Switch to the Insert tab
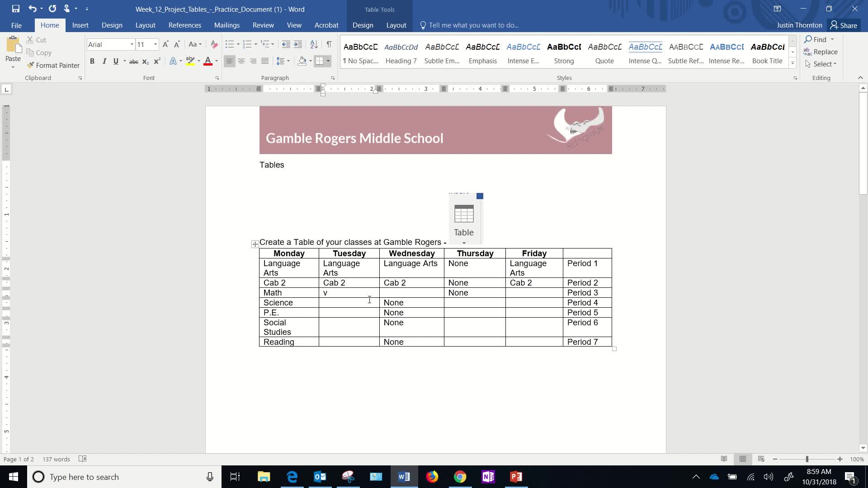 80,25
